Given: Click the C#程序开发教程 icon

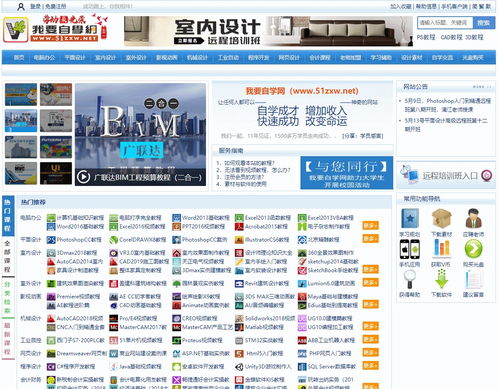Looking at the screenshot, I should [51, 367].
